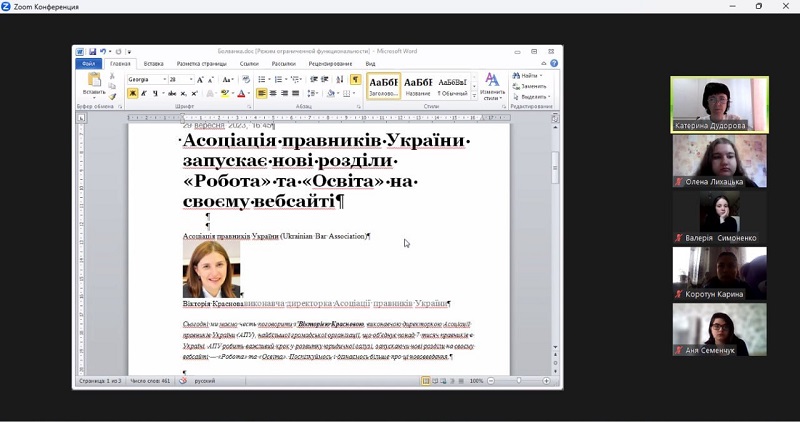This screenshot has height=422, width=800.
Task: Click the Cut scissors icon
Action: 112,76
